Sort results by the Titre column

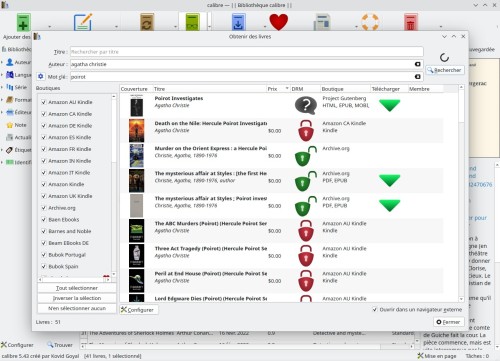coord(209,89)
